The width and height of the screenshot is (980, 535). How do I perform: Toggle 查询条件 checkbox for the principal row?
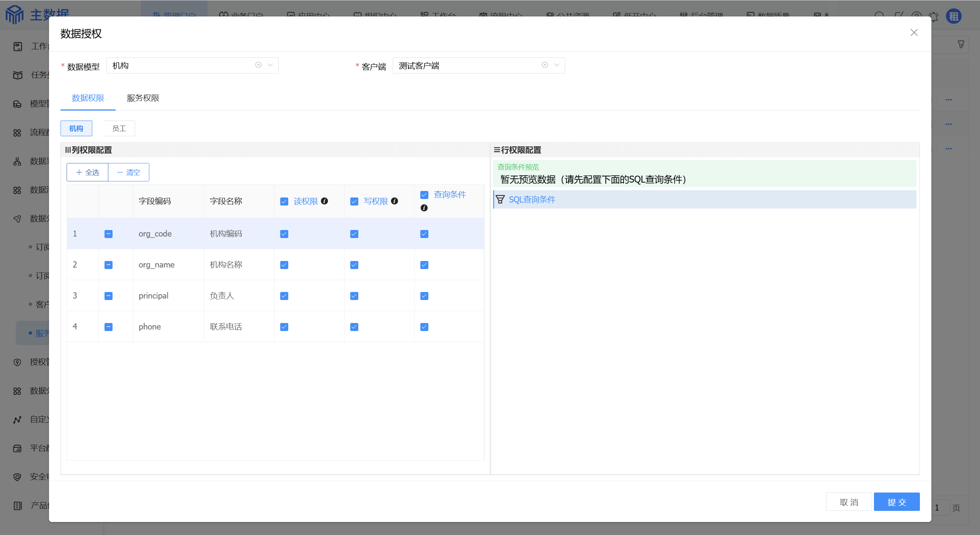point(424,296)
